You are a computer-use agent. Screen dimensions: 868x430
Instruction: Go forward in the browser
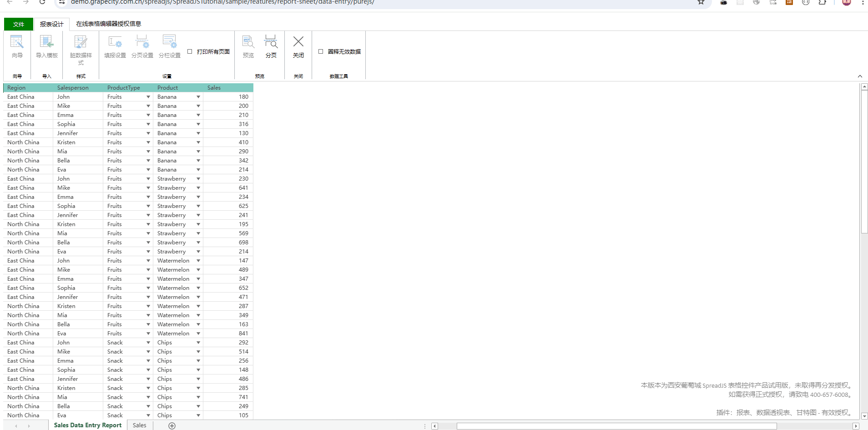click(x=26, y=2)
